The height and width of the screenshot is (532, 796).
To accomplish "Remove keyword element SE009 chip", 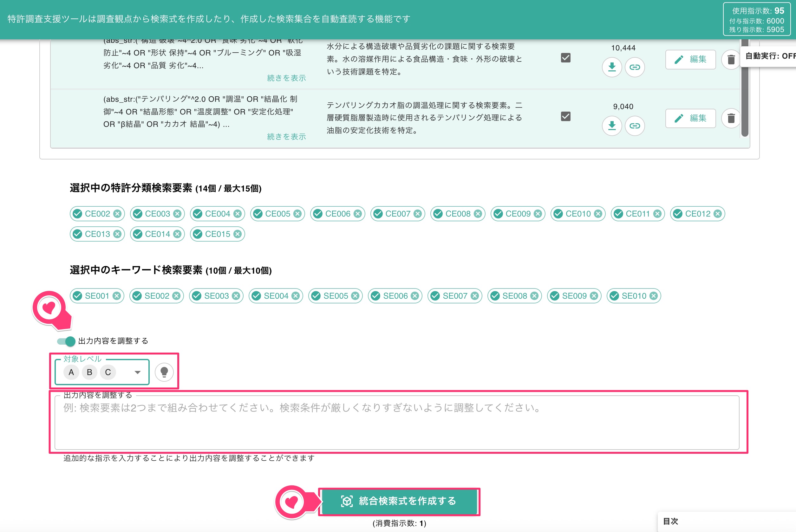I will tap(594, 296).
